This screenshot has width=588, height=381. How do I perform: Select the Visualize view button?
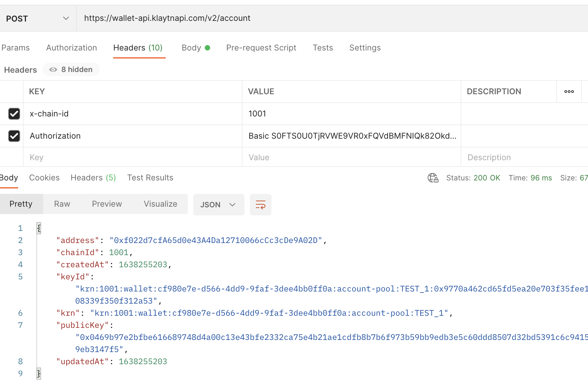pyautogui.click(x=161, y=204)
